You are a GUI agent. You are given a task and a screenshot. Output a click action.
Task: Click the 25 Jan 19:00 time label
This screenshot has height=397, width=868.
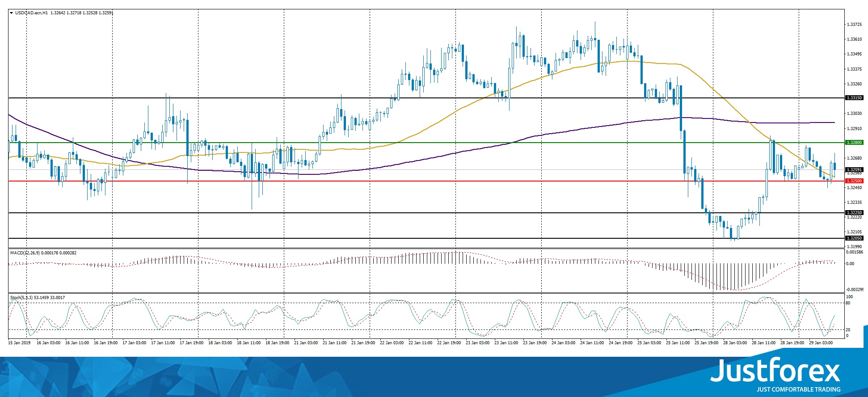(706, 343)
